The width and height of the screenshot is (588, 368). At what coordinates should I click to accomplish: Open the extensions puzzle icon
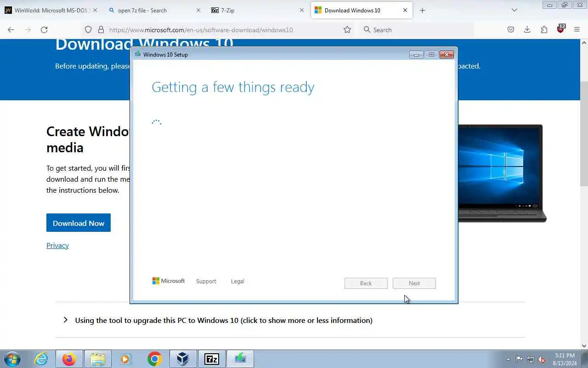tap(544, 29)
